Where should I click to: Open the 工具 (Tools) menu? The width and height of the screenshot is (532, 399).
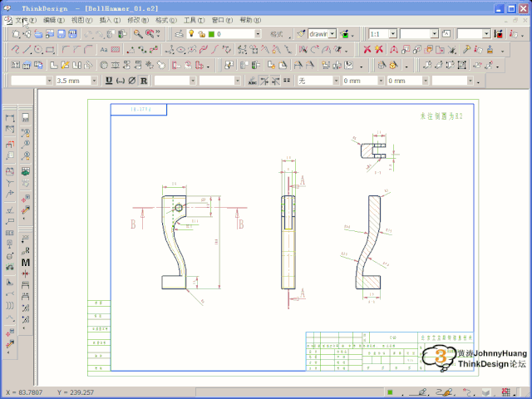(194, 20)
